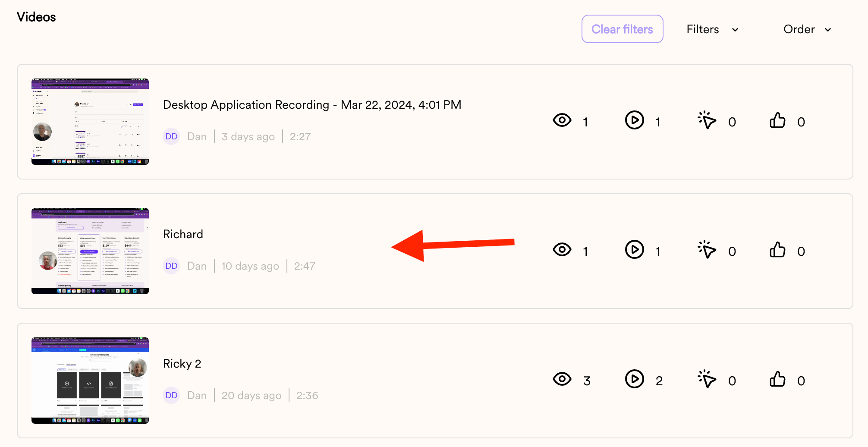Click DD avatar on Desktop Application Recording row
The image size is (868, 447).
(x=171, y=136)
